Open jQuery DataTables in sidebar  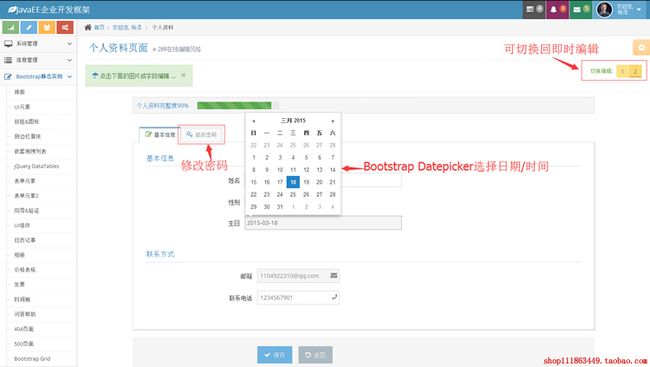(36, 166)
